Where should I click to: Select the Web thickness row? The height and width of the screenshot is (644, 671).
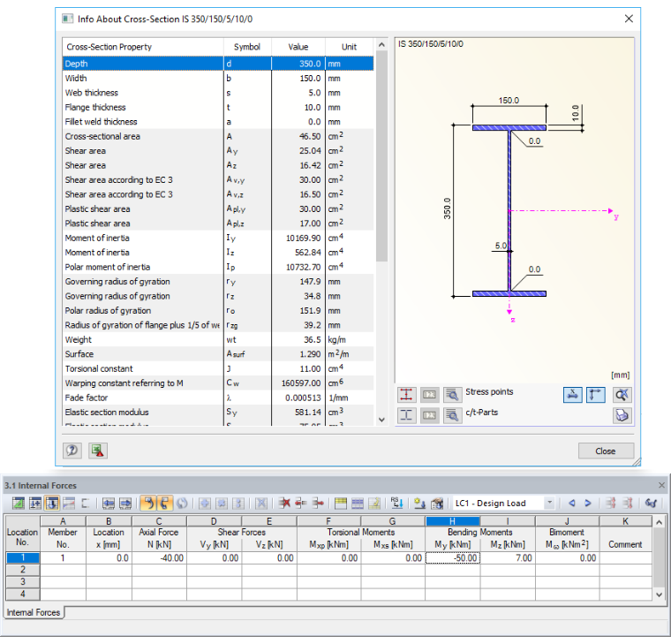click(x=218, y=93)
